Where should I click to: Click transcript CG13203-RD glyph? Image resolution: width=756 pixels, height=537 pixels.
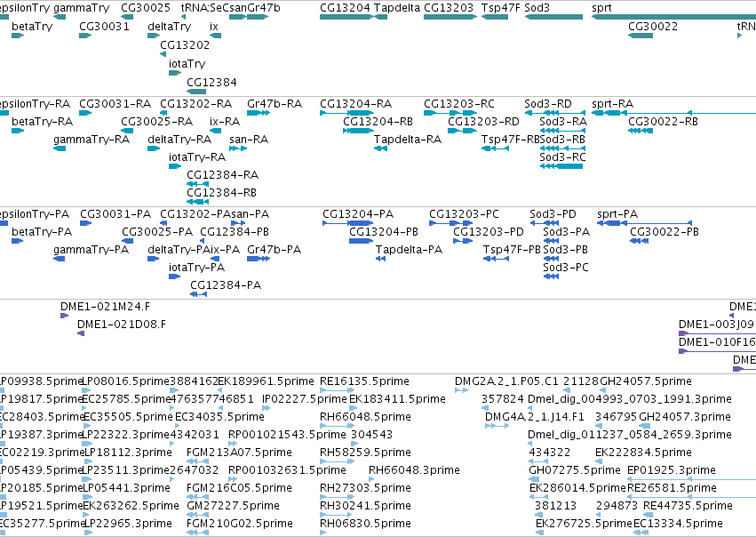click(x=462, y=131)
